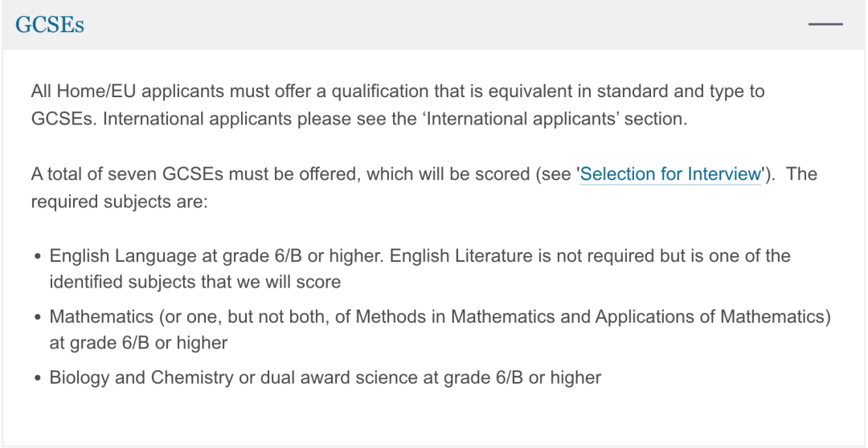Collapse the GCSEs section with the minus icon
The height and width of the screenshot is (448, 868).
click(x=825, y=24)
